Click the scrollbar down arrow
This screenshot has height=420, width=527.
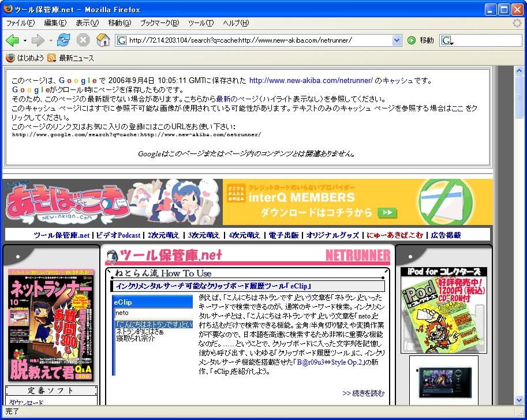pyautogui.click(x=519, y=400)
